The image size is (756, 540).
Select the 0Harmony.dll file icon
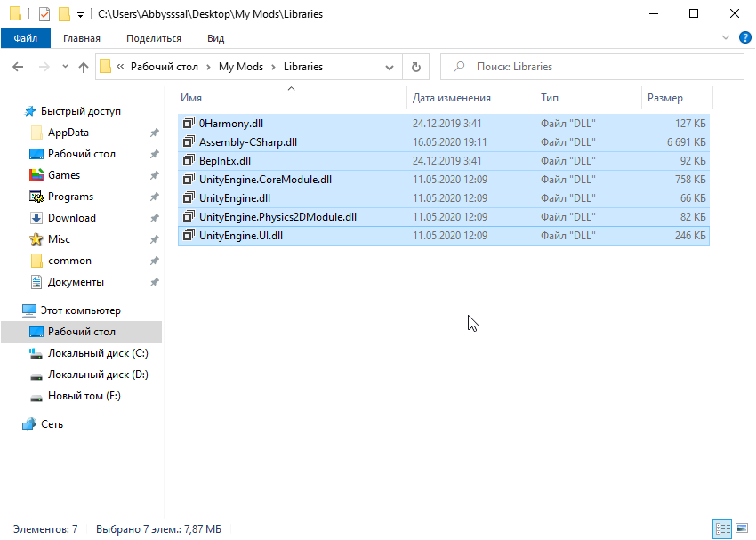pos(189,123)
